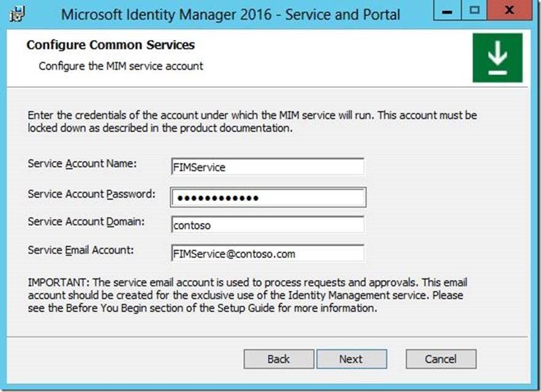541x392 pixels.
Task: Cancel the MIM setup wizard
Action: pos(441,359)
